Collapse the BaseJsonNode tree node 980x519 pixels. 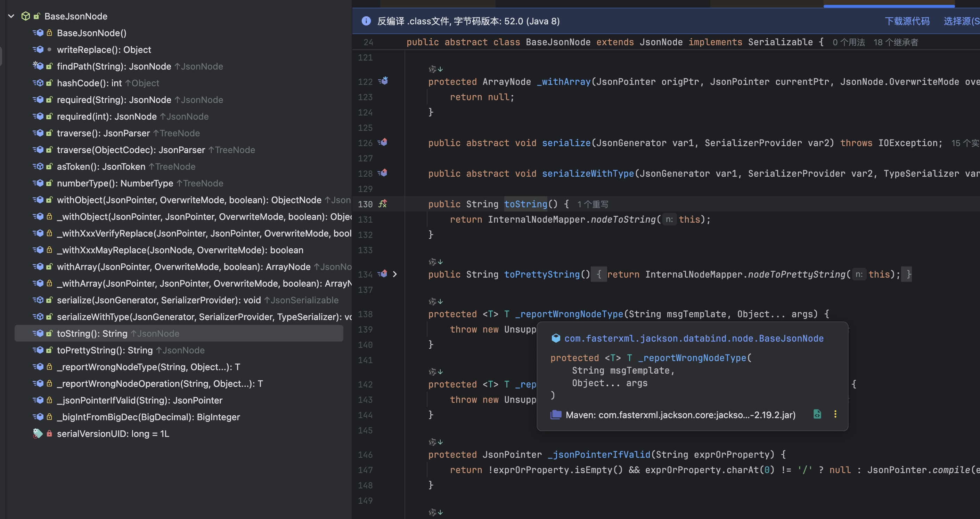[11, 16]
